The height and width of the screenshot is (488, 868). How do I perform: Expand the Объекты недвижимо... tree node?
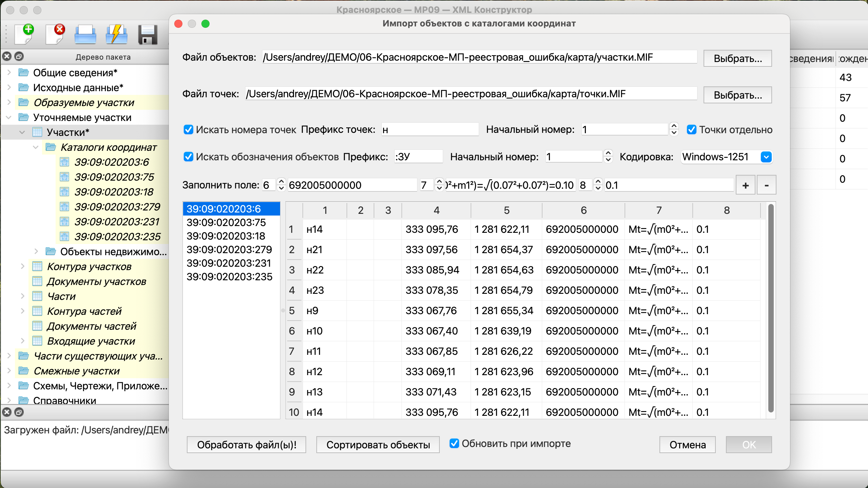36,251
